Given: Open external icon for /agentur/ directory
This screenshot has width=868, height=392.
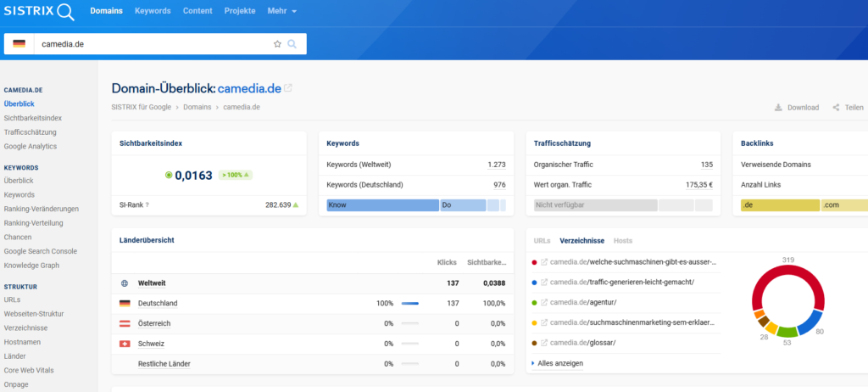Looking at the screenshot, I should pos(544,302).
